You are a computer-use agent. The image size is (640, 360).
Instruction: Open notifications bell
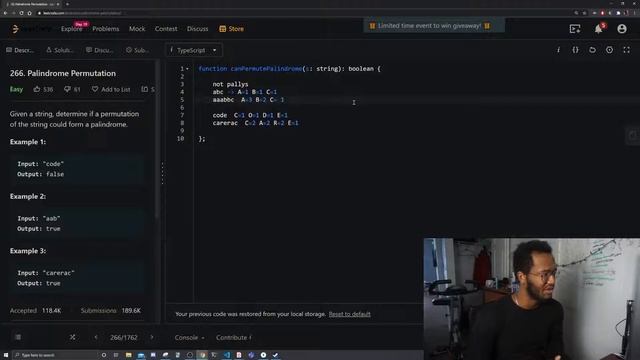(598, 29)
